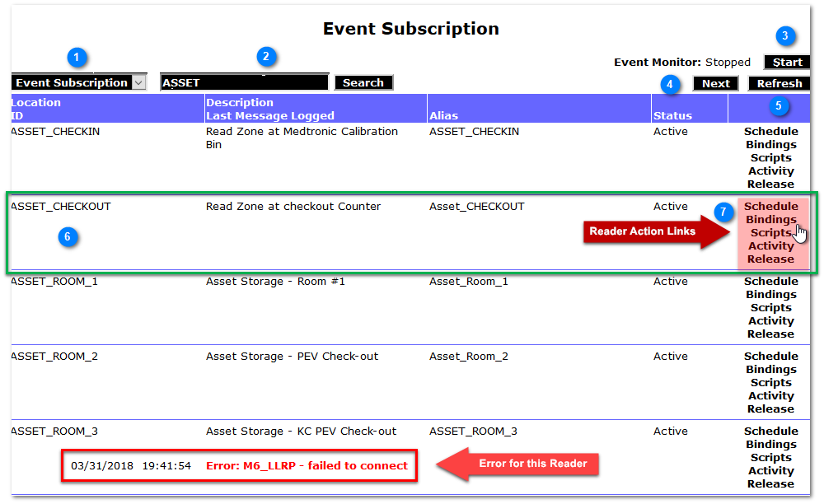
Task: Open Schedule for ASSET_CHECKOUT
Action: pyautogui.click(x=771, y=207)
